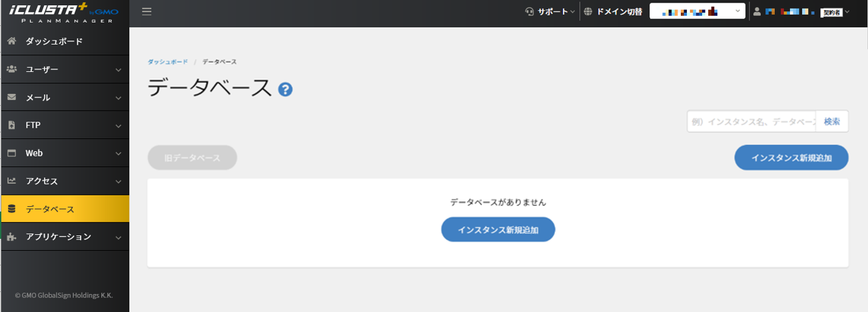Open help via blue question mark icon
868x312 pixels.
(286, 90)
